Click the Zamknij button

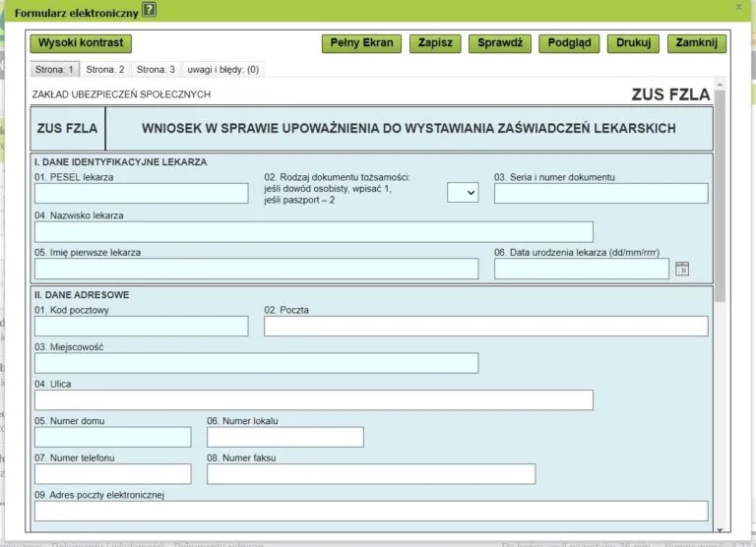coord(697,43)
